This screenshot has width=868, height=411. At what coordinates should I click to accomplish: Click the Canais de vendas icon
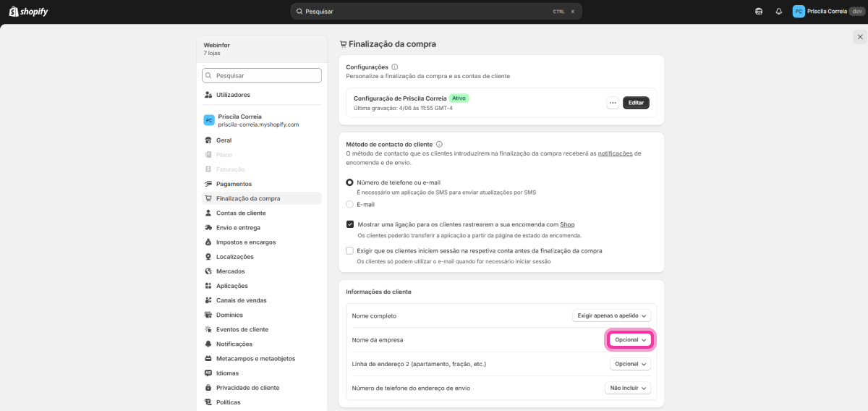208,300
